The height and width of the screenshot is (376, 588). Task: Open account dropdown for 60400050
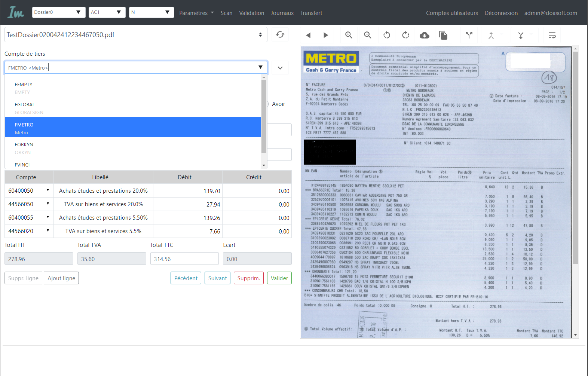tap(48, 190)
